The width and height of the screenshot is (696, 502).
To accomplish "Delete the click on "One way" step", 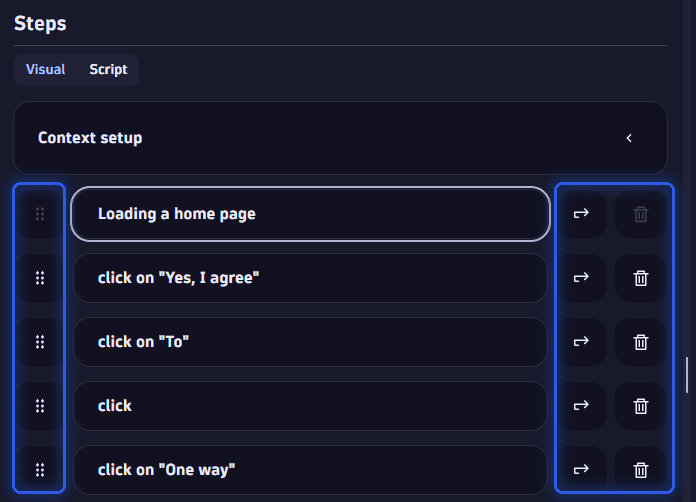I will (x=641, y=470).
